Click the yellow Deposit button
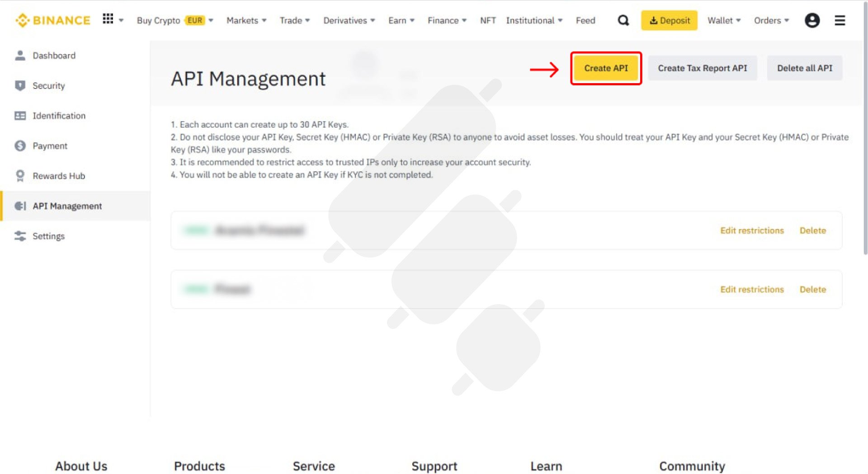The height and width of the screenshot is (474, 868). [x=669, y=20]
